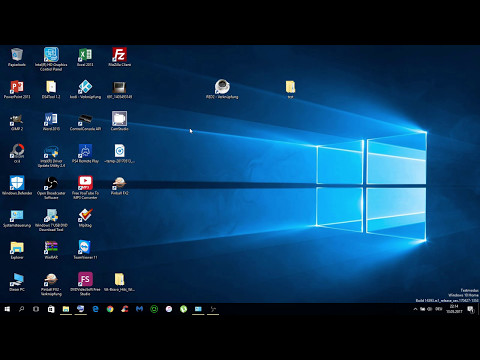Screen dimensions: 480x360
Task: Select the red-grey ring app shortcut
Action: 17,153
